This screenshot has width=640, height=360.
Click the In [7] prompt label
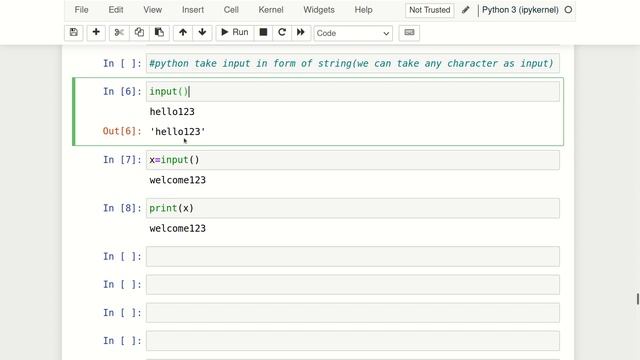[122, 160]
